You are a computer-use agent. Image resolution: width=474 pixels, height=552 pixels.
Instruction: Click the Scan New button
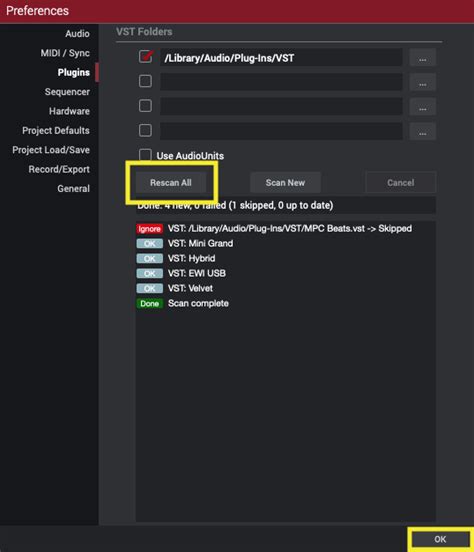point(285,183)
